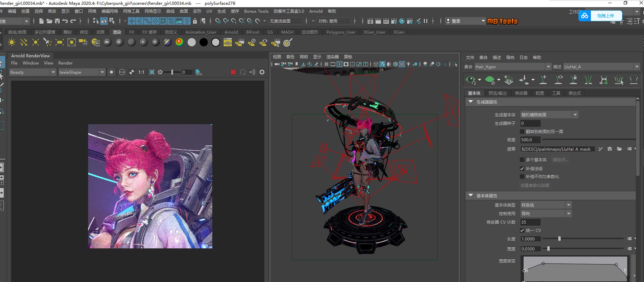Click the 3D viewport select camera icon
The image size is (644, 282).
tap(277, 64)
